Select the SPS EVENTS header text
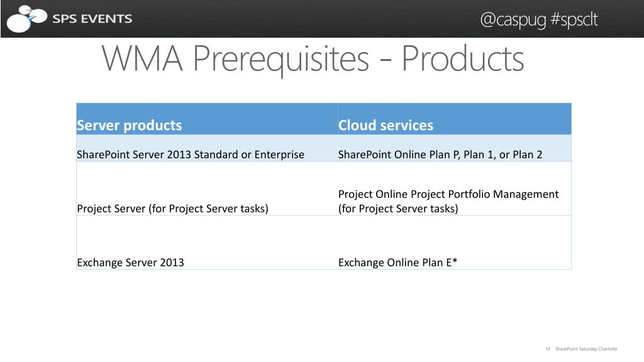 (x=92, y=19)
